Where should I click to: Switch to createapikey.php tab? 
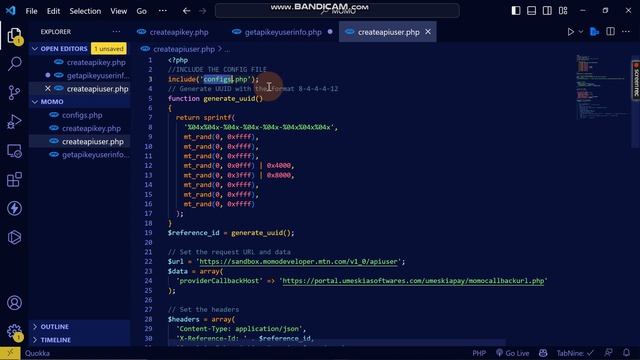(179, 32)
